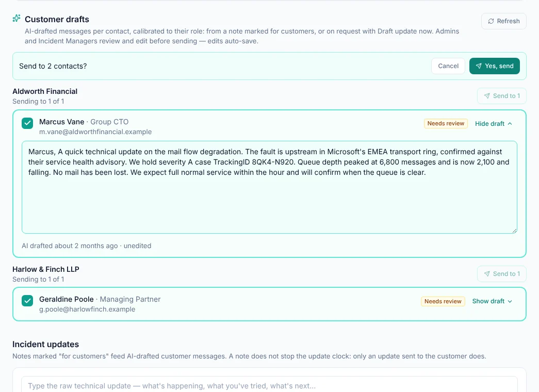Click Send to 1 for Harlow & Finch LLP
Image resolution: width=539 pixels, height=392 pixels.
pos(501,274)
